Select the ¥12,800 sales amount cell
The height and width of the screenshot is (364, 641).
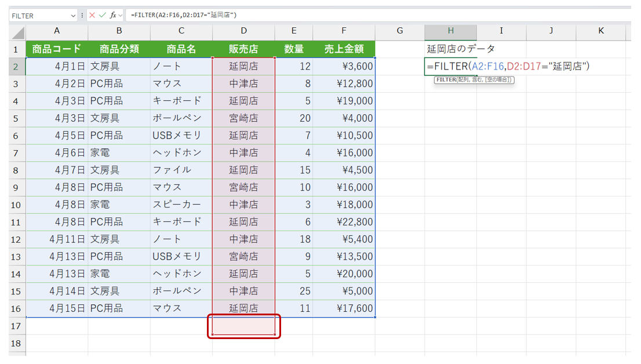pos(344,83)
